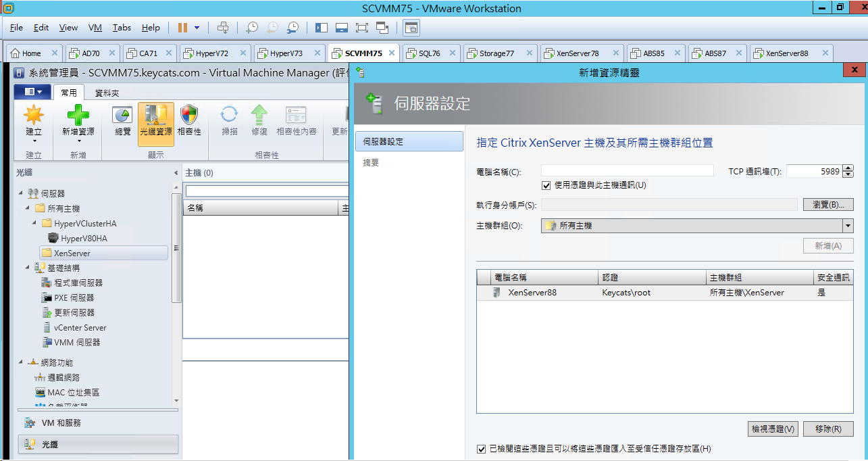
Task: Click the 電腦名稱 input field
Action: pyautogui.click(x=627, y=171)
